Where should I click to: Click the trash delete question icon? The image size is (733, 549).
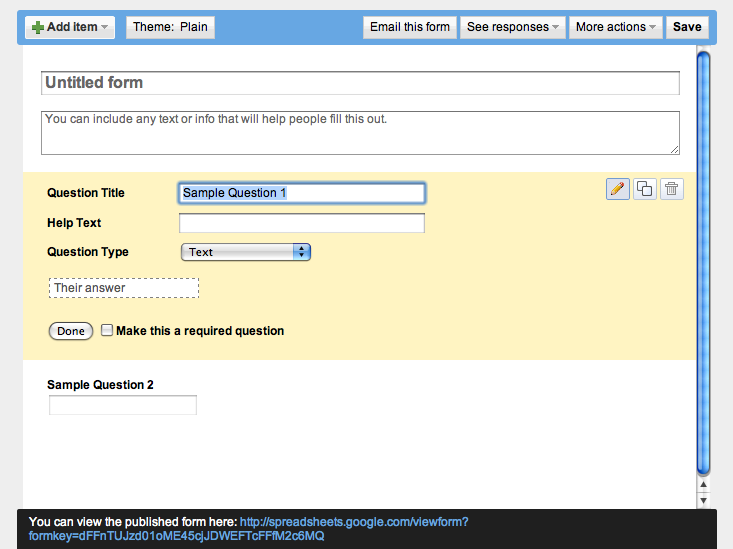[672, 189]
